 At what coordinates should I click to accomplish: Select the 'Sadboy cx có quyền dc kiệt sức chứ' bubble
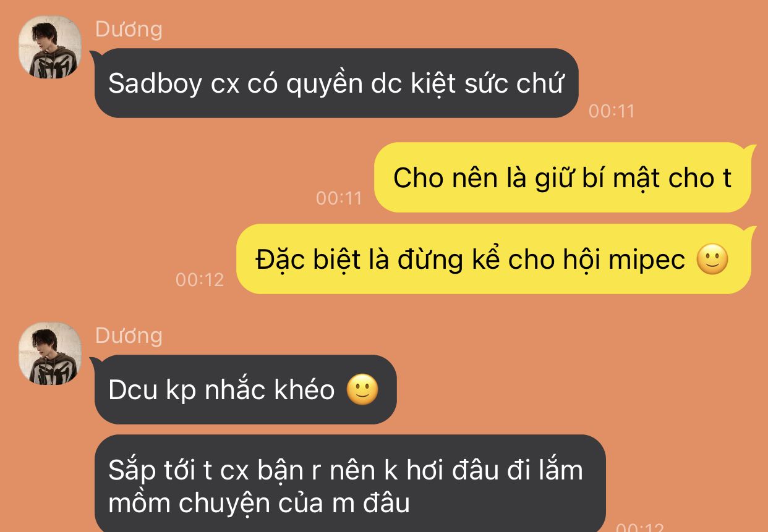point(336,83)
